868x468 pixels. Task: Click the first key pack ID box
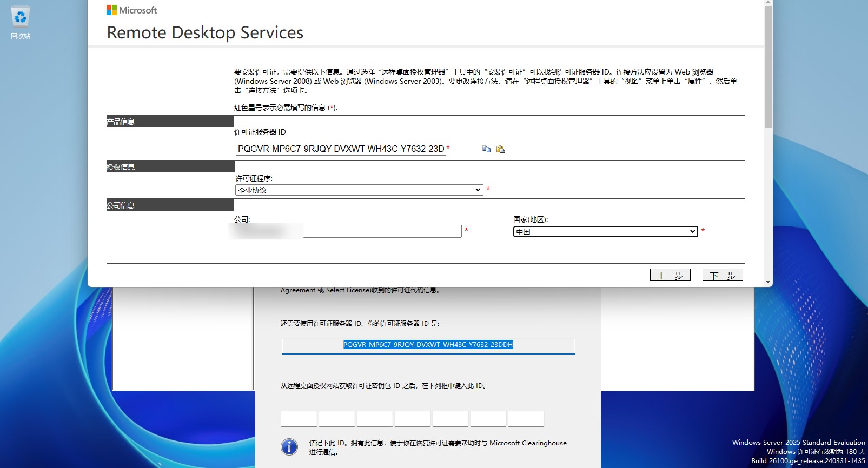tap(299, 419)
